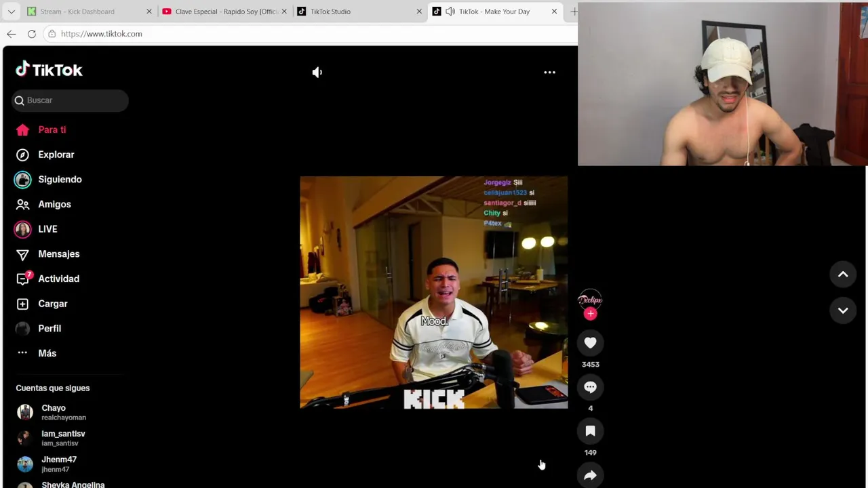
Task: Open a new browser tab
Action: click(x=574, y=12)
